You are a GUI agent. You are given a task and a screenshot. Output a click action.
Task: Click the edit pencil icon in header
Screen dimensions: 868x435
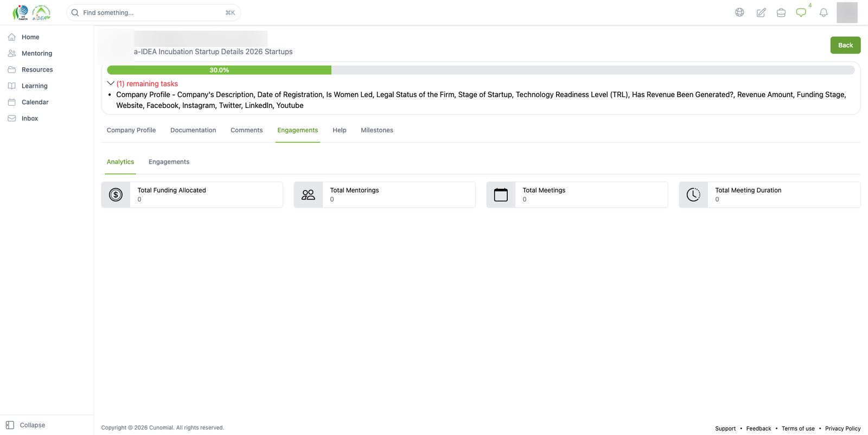pos(761,12)
